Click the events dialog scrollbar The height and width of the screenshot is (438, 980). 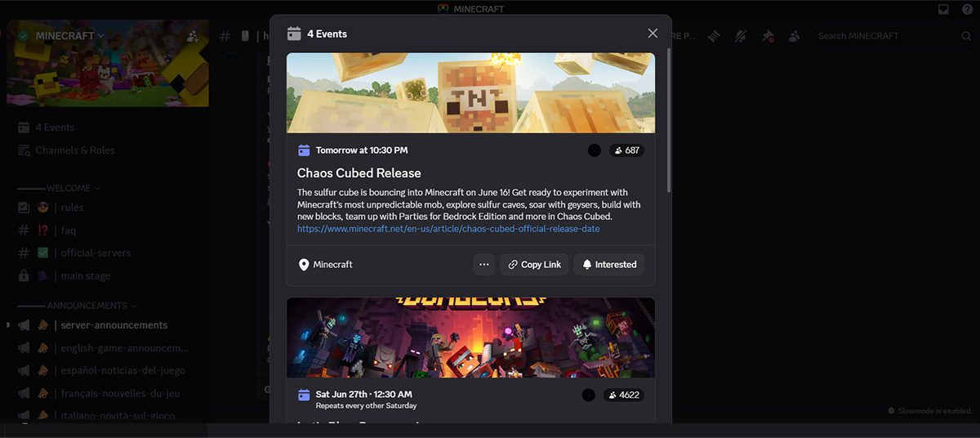click(668, 120)
